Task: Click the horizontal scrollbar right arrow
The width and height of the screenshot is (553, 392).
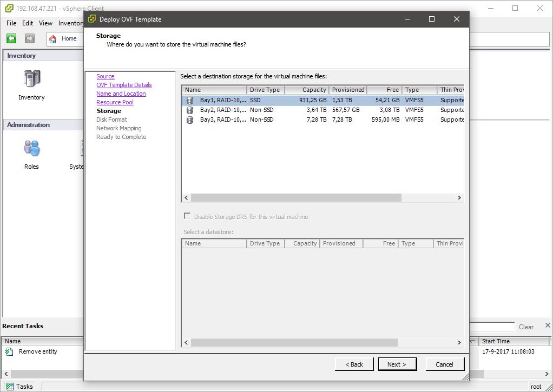Action: point(459,197)
